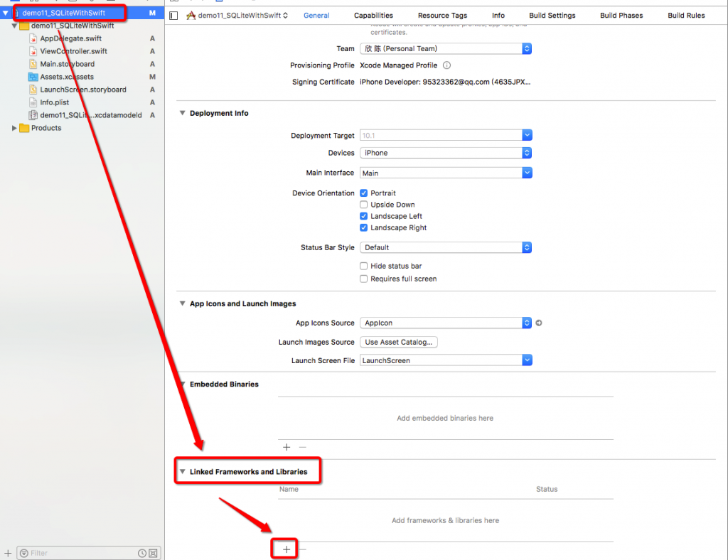
Task: Remove embedded binary with minus icon
Action: pyautogui.click(x=303, y=447)
